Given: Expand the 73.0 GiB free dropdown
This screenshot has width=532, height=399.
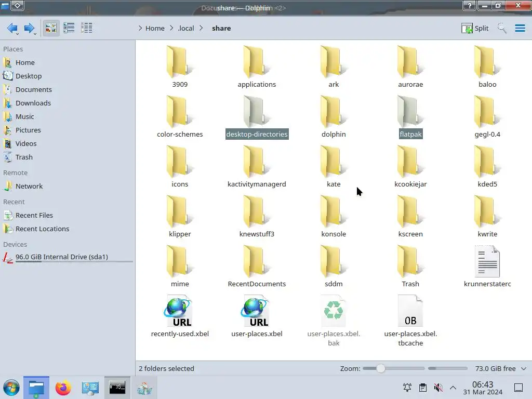Looking at the screenshot, I should [x=524, y=368].
